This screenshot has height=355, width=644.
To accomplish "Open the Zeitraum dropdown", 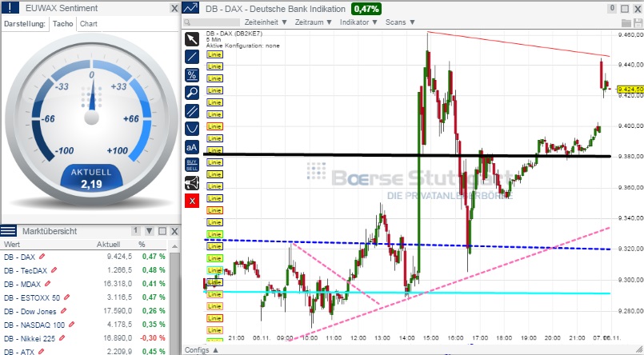I will click(x=314, y=22).
